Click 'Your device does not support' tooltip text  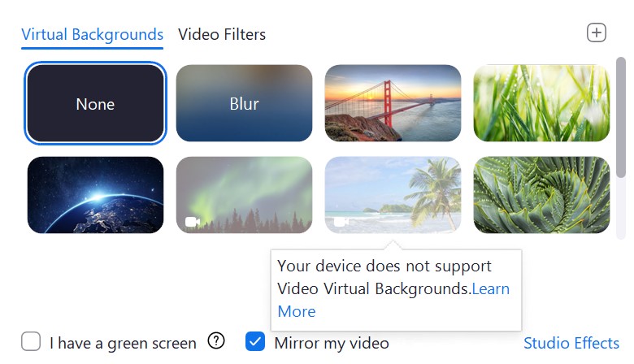[x=384, y=266]
